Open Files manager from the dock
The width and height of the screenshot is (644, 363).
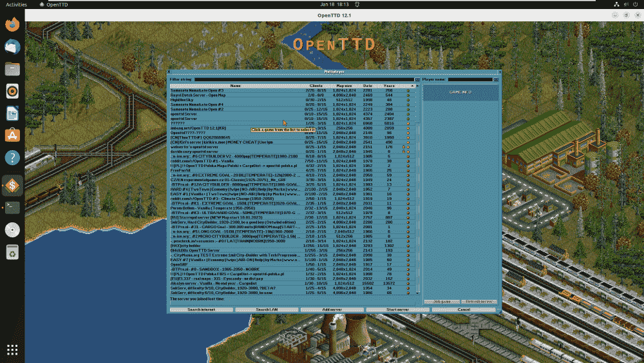click(12, 69)
